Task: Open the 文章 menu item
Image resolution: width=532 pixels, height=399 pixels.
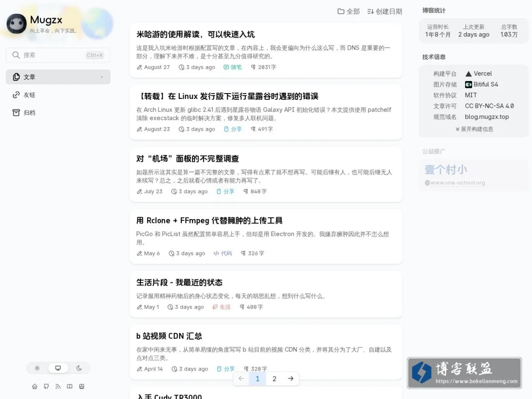Action: [58, 77]
